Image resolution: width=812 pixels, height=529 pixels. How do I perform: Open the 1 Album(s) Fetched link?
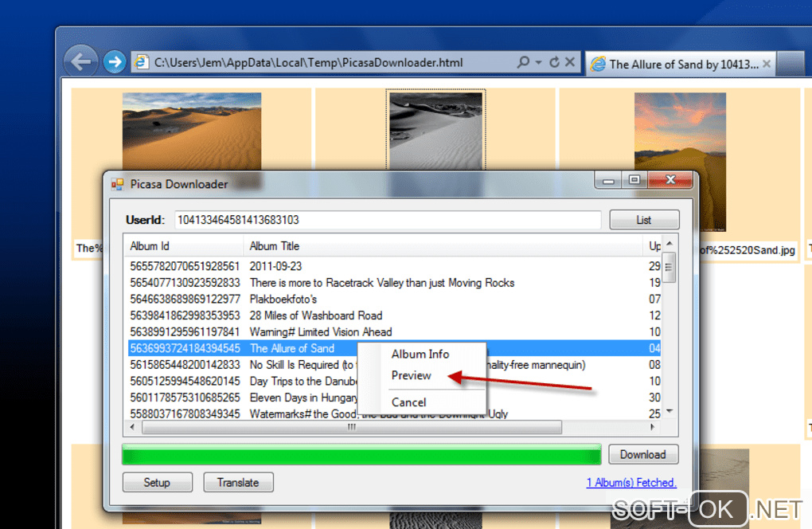(631, 483)
